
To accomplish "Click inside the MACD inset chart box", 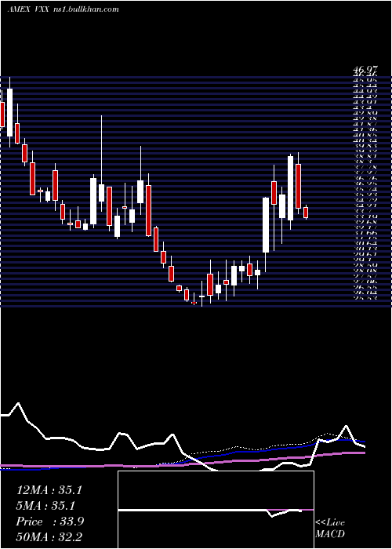I will 216,510.
